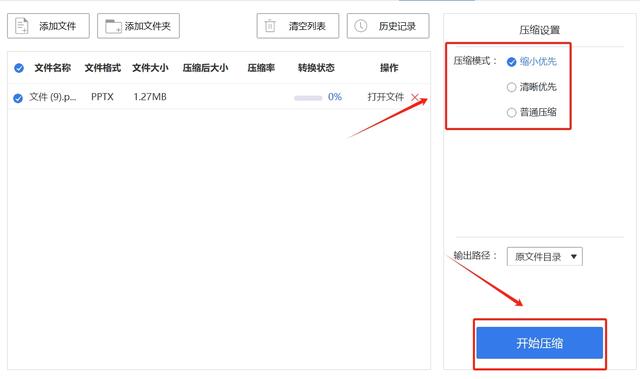640x379 pixels.
Task: Click the 文件名称 column header
Action: tap(53, 68)
